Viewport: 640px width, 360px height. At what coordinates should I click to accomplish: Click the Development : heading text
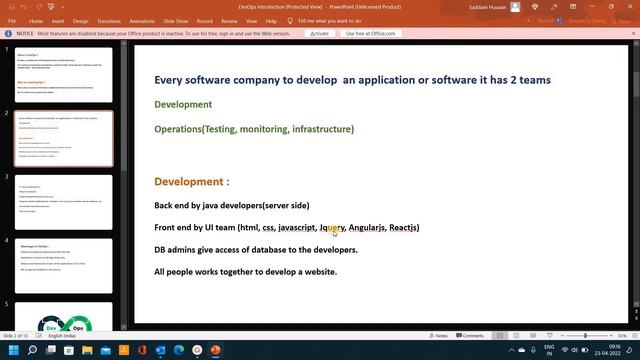coord(192,182)
